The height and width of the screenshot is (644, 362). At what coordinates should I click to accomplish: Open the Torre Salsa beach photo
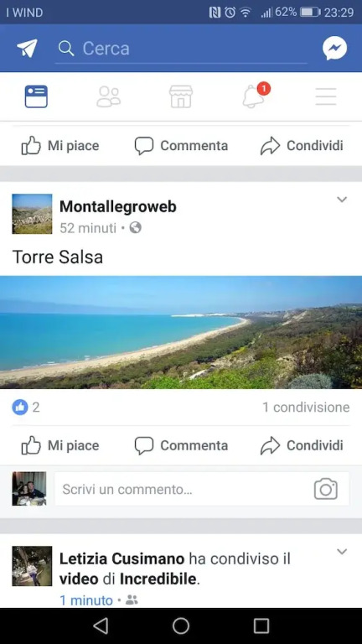point(181,332)
